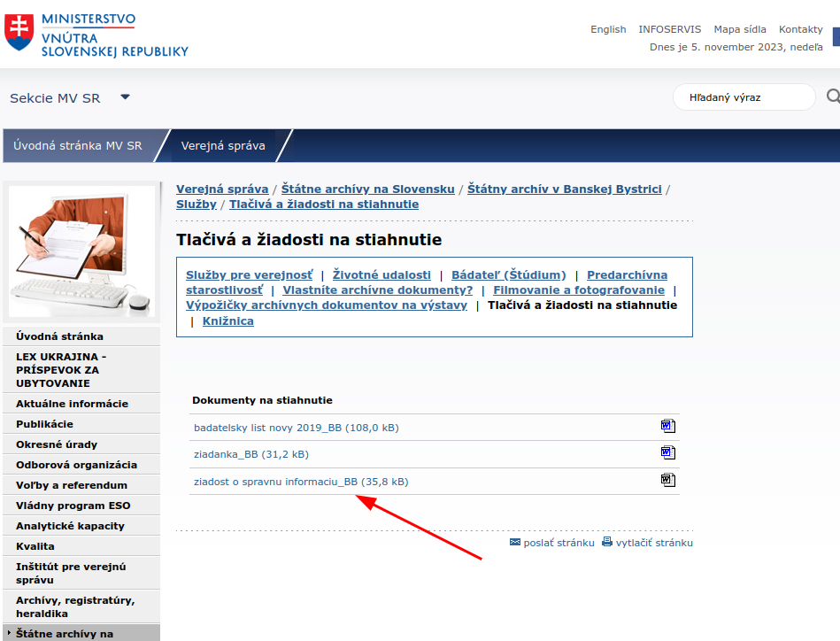Go to Bádateľ (Štúdium) section
This screenshot has height=641, width=840.
click(508, 275)
